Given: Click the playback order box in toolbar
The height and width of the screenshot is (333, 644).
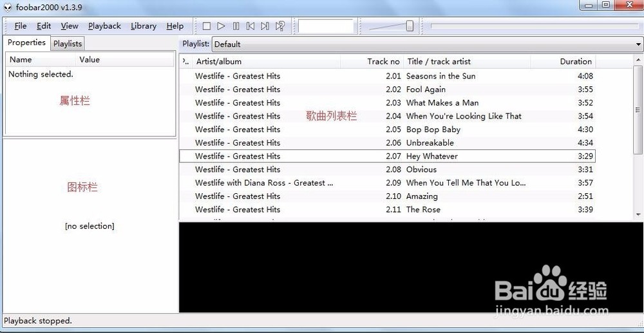Looking at the screenshot, I should [x=326, y=26].
